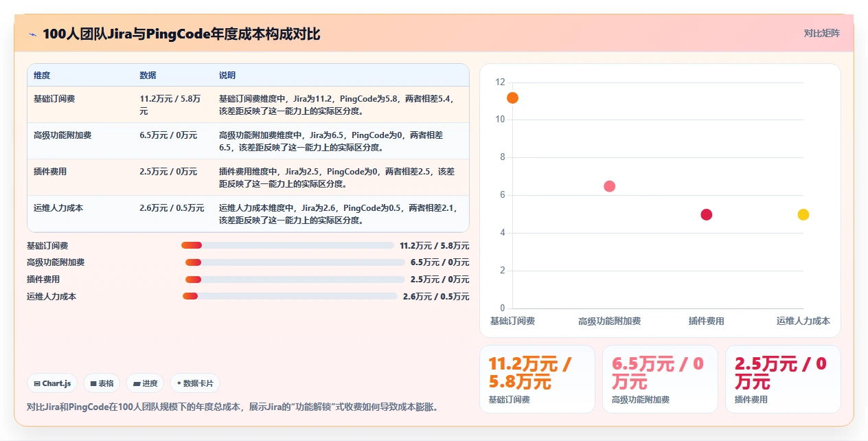Select the Chart.js tag chip
The width and height of the screenshot is (868, 441).
pyautogui.click(x=52, y=383)
